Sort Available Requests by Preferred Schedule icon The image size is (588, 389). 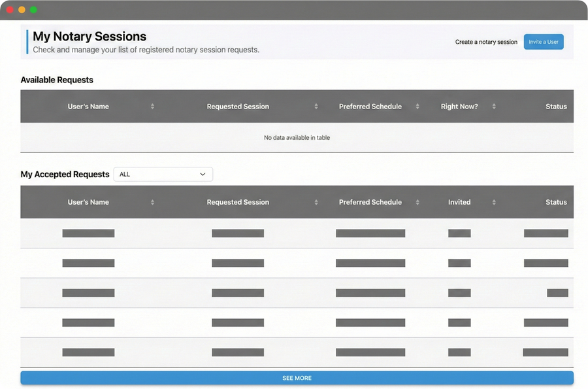click(x=417, y=107)
